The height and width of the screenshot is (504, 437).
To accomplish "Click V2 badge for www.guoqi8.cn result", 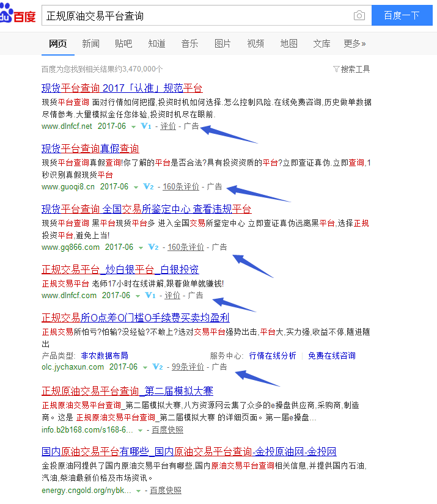I will pyautogui.click(x=149, y=186).
